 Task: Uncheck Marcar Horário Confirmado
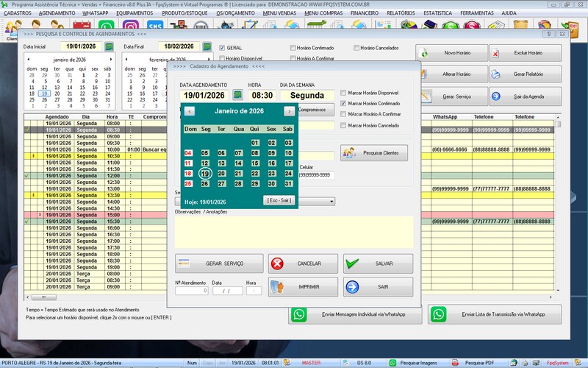pos(343,103)
